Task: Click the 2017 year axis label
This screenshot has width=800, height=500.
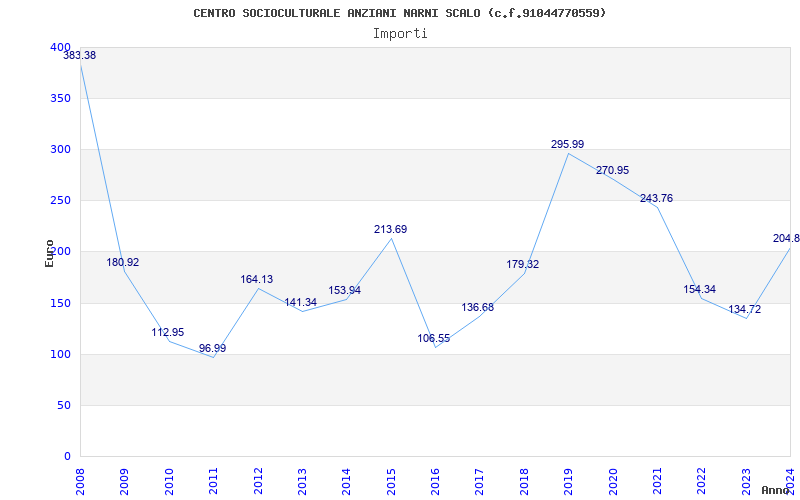Action: coord(480,481)
